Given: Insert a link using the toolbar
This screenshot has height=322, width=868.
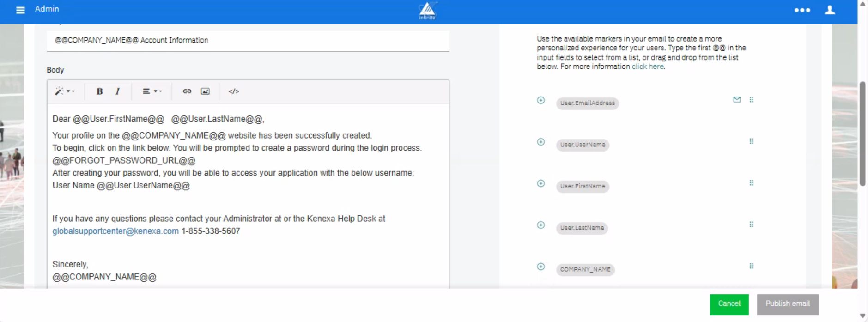Looking at the screenshot, I should click(x=187, y=91).
